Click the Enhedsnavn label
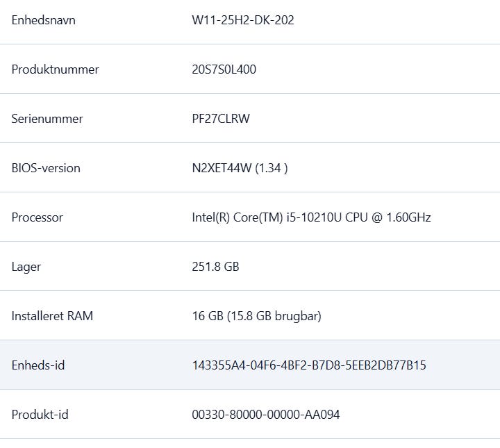The height and width of the screenshot is (448, 500). 43,20
